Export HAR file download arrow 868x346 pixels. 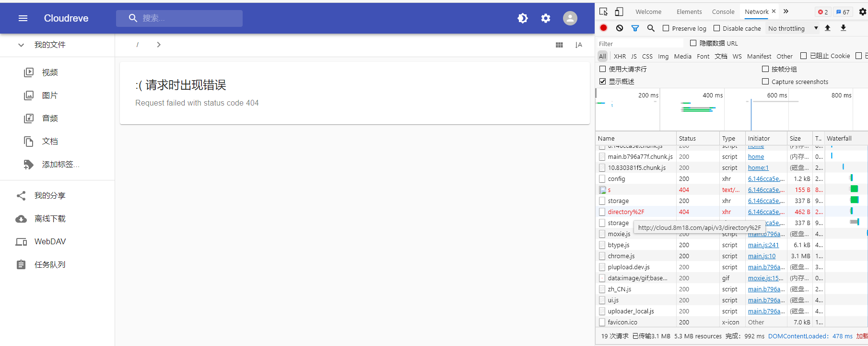coord(843,28)
